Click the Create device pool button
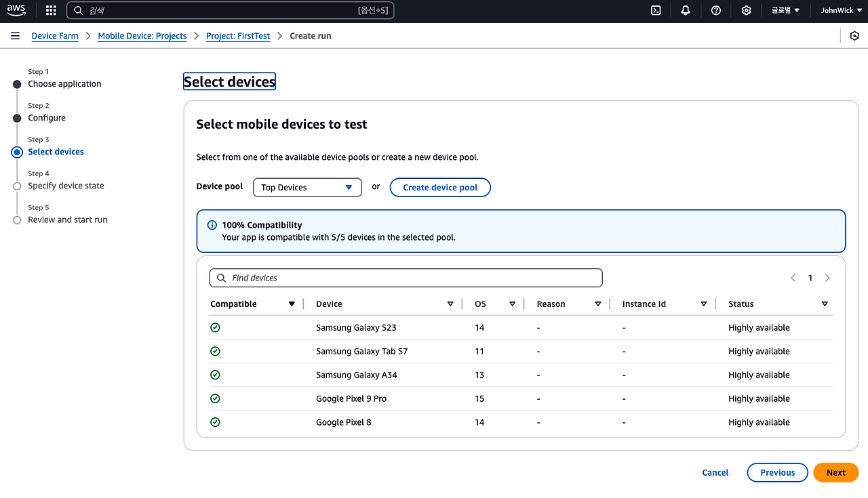The image size is (868, 498). click(x=440, y=188)
